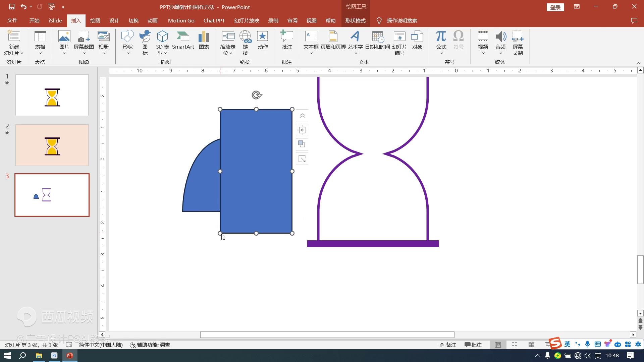Viewport: 644px width, 362px height.
Task: Collapse the ribbon with the chevron
Action: [x=638, y=63]
